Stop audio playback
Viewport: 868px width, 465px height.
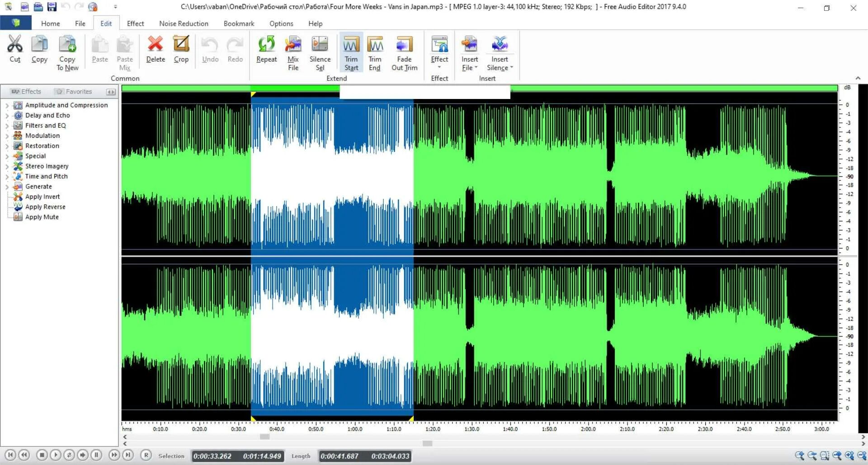pyautogui.click(x=42, y=455)
